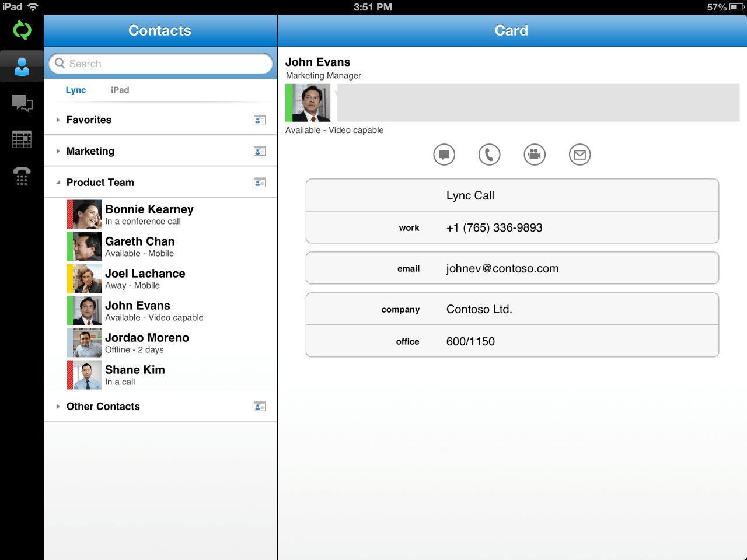This screenshot has width=747, height=560.
Task: Tap Gareth Chan's contact photo
Action: [x=88, y=247]
